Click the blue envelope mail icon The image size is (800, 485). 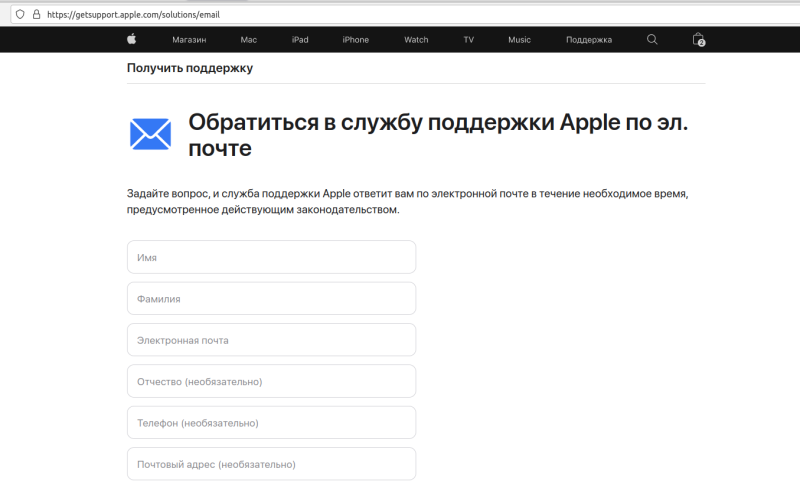coord(151,134)
